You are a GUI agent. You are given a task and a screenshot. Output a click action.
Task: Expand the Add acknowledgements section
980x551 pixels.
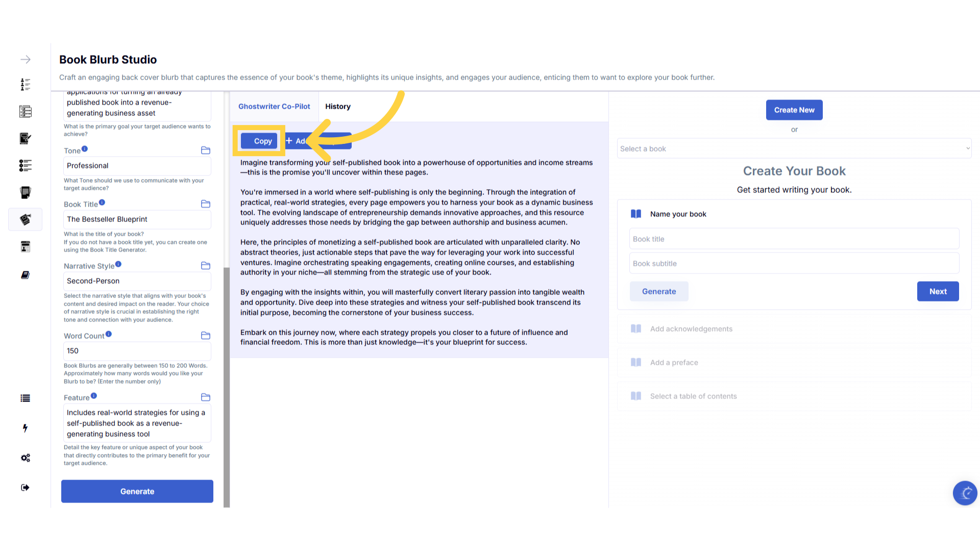691,329
